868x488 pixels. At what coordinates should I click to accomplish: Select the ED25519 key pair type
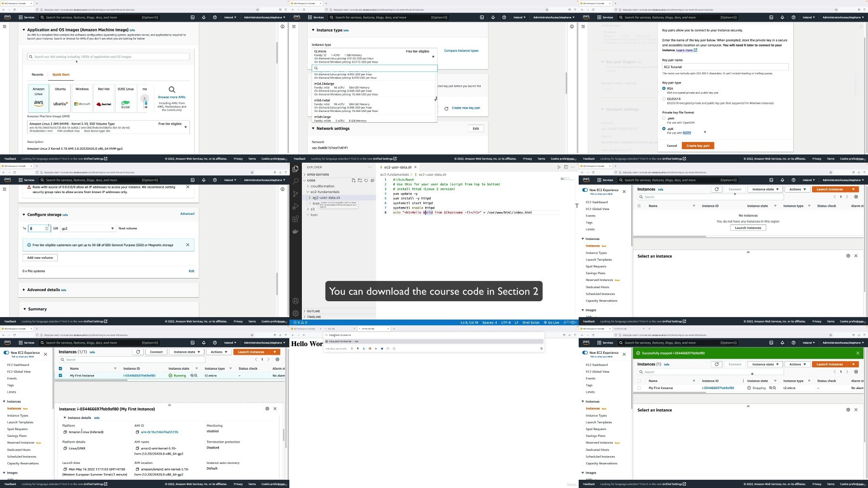point(664,99)
